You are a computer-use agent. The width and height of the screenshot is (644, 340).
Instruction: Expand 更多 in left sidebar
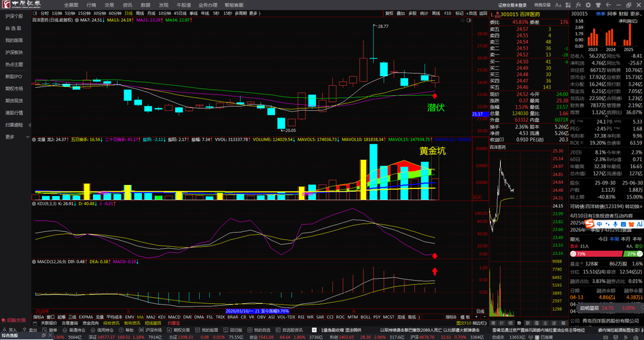pyautogui.click(x=16, y=137)
